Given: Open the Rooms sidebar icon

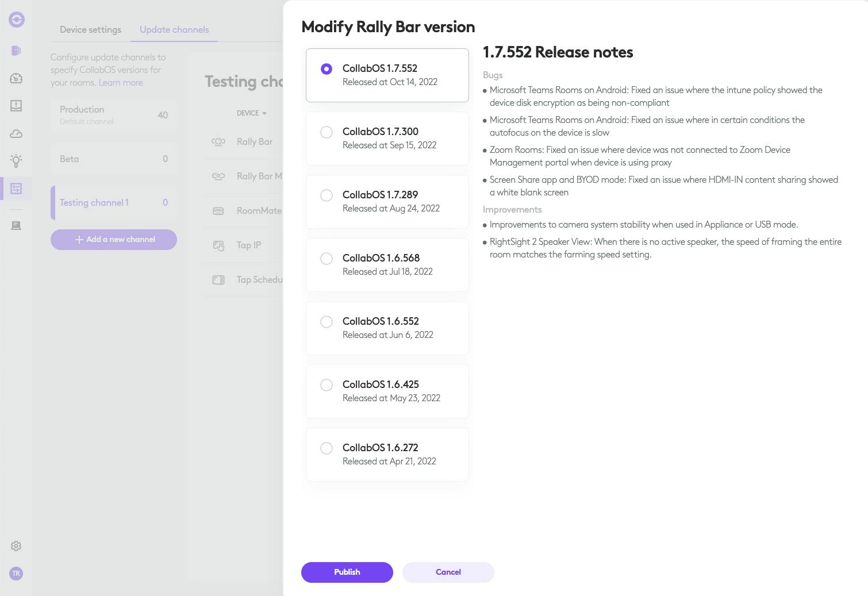Looking at the screenshot, I should click(x=16, y=51).
